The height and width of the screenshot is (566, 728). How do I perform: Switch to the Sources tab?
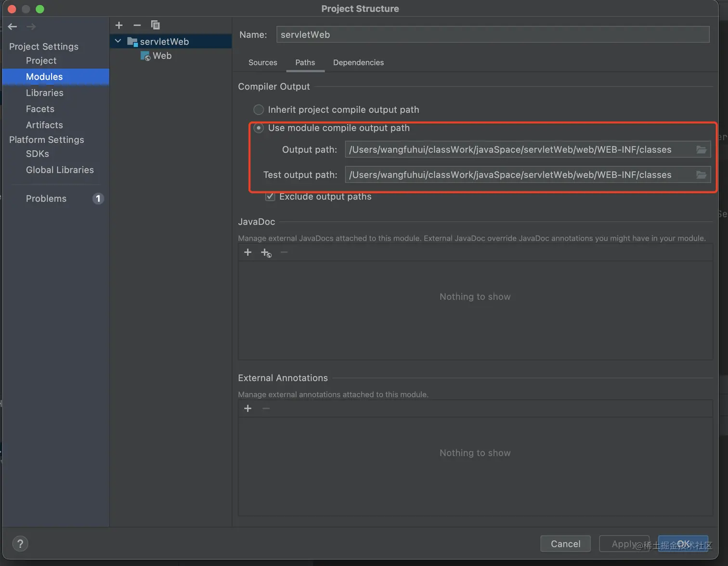coord(263,63)
